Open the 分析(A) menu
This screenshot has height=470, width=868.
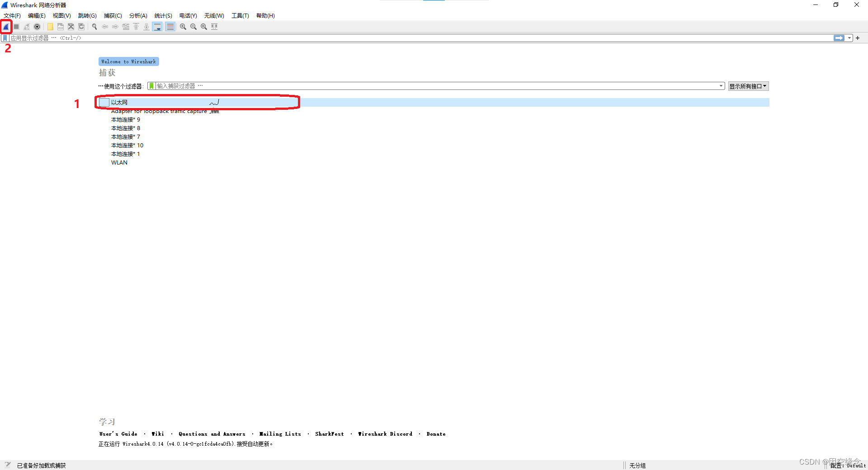click(138, 15)
